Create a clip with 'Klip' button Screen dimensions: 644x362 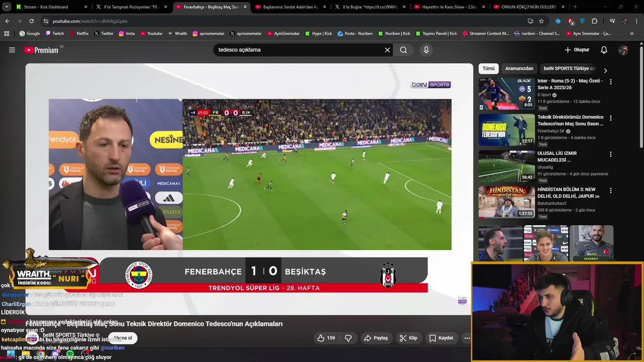coord(409,338)
